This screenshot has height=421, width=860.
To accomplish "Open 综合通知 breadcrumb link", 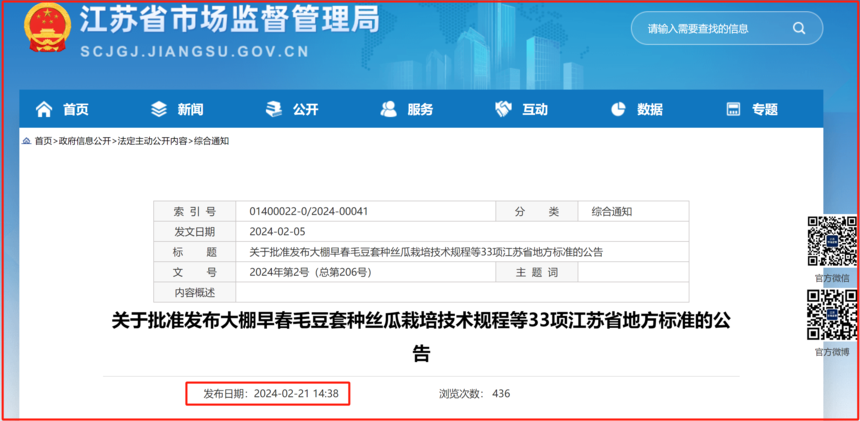I will (212, 141).
